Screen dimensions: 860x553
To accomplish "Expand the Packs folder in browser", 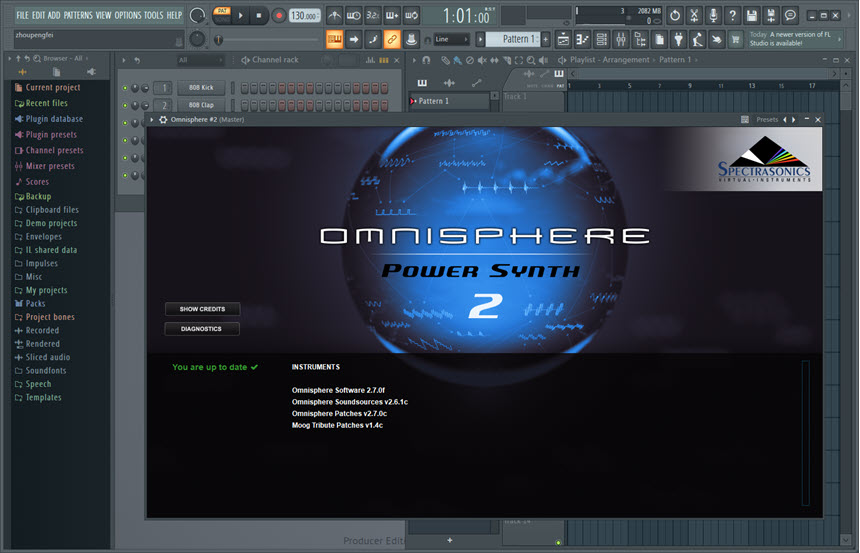I will click(x=30, y=303).
